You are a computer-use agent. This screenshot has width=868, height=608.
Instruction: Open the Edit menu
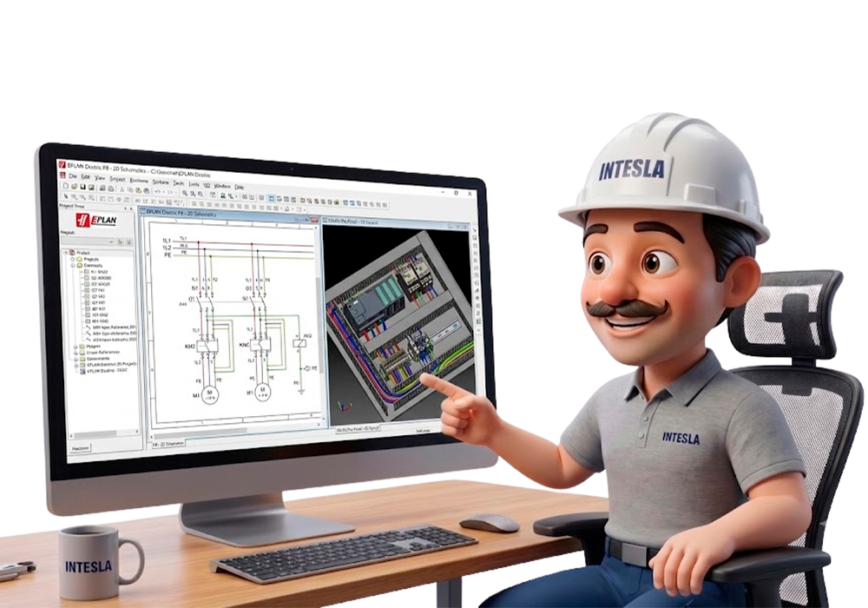[85, 176]
